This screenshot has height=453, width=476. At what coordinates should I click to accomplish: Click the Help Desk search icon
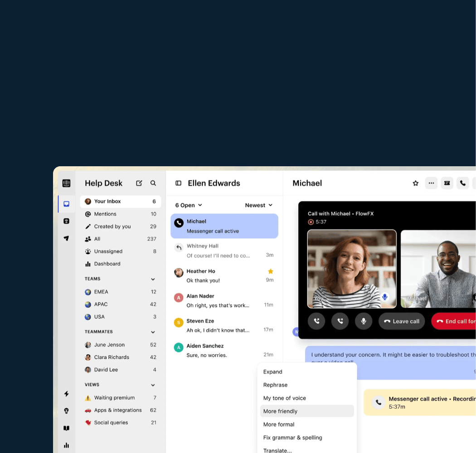tap(153, 183)
